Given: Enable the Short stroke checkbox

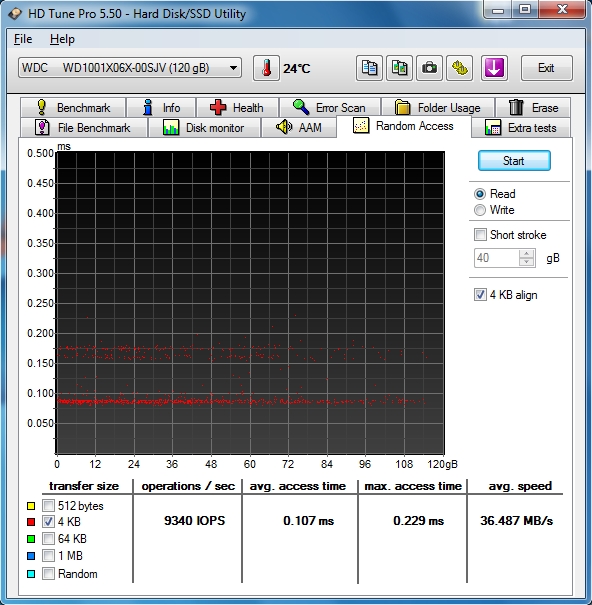Looking at the screenshot, I should [x=480, y=235].
